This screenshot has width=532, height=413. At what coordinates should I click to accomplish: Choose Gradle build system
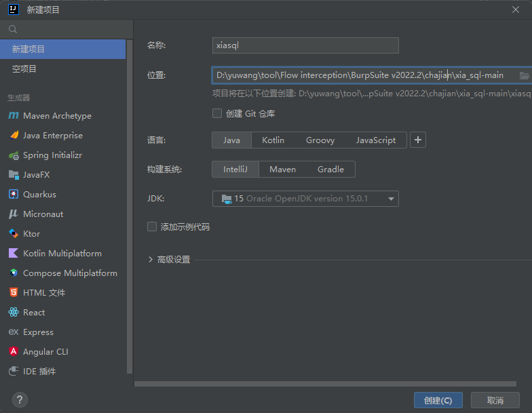click(x=331, y=170)
